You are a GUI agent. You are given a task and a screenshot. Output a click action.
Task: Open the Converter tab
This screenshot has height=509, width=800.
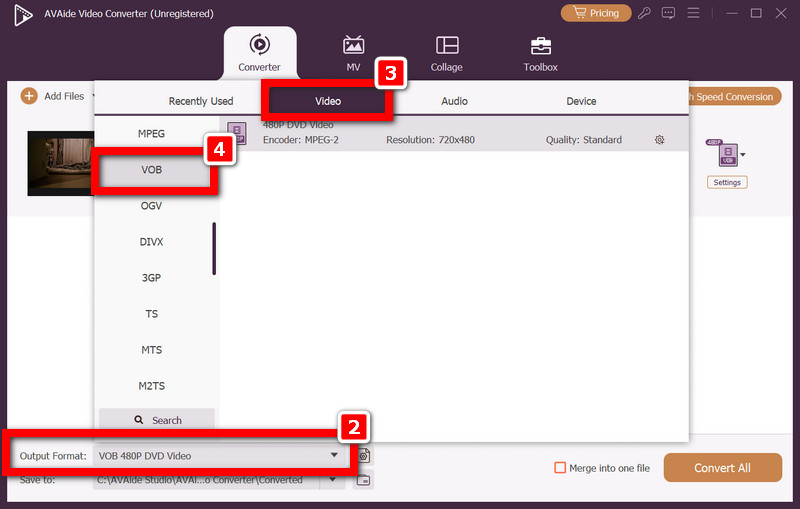[260, 53]
